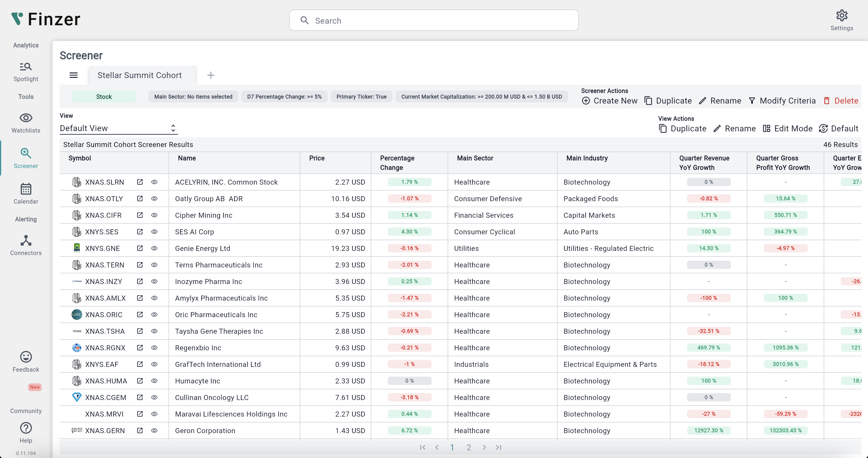
Task: Toggle watch eye for XNAS.AMLX
Action: tap(154, 298)
